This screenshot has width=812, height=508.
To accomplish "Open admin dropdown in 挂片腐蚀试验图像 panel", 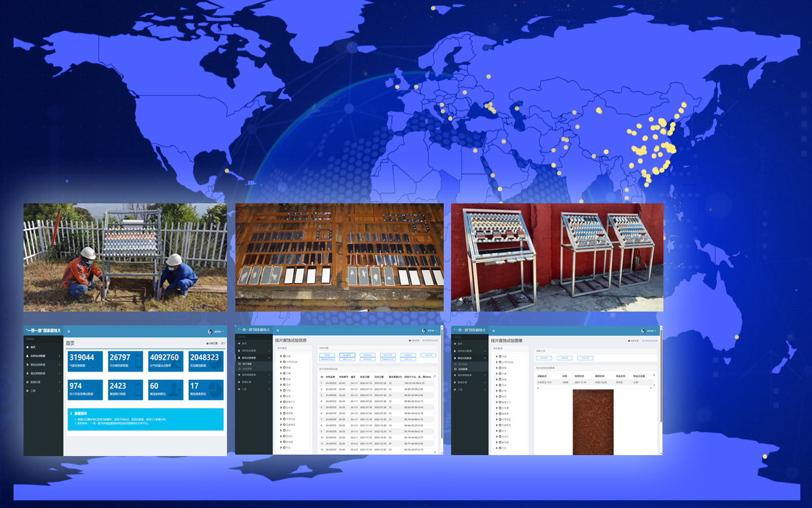I will pos(649,331).
